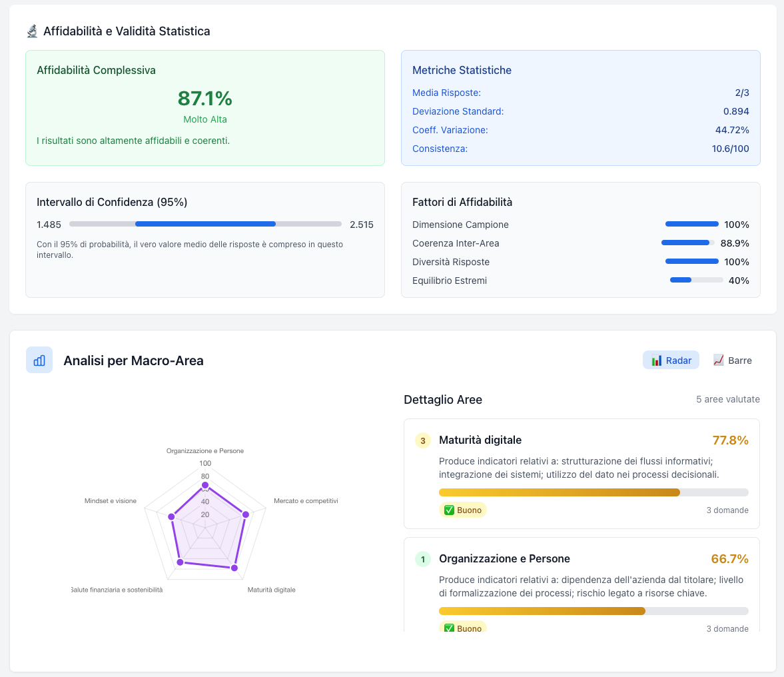Image resolution: width=784 pixels, height=677 pixels.
Task: Click the number 3 badge on Maturità digitale
Action: pos(423,440)
